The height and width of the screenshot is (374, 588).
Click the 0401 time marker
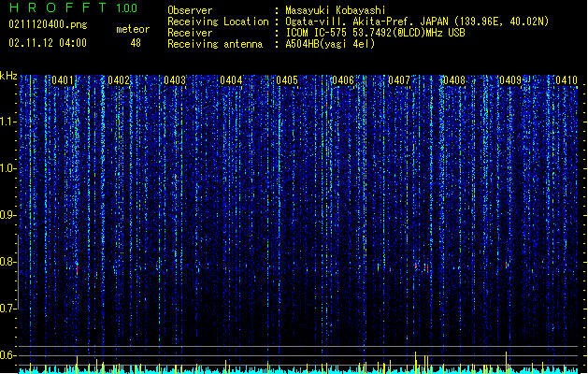point(63,80)
